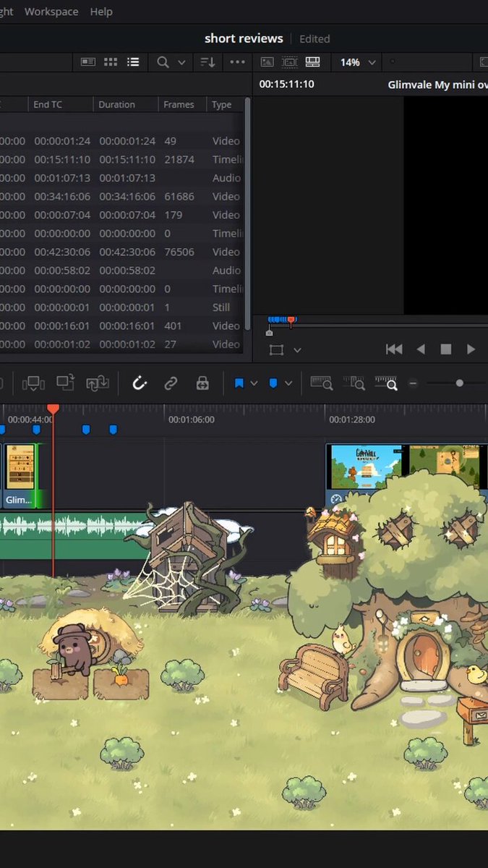Open media pool search magnifier
The height and width of the screenshot is (868, 488).
tap(163, 62)
